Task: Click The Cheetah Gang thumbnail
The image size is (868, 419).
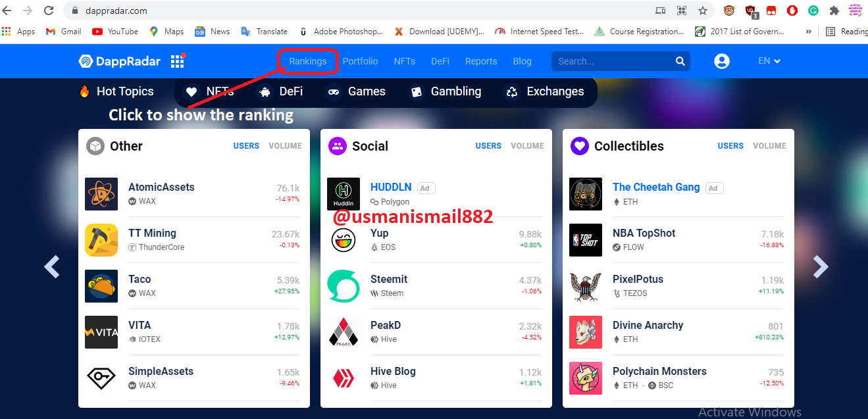Action: pos(586,194)
